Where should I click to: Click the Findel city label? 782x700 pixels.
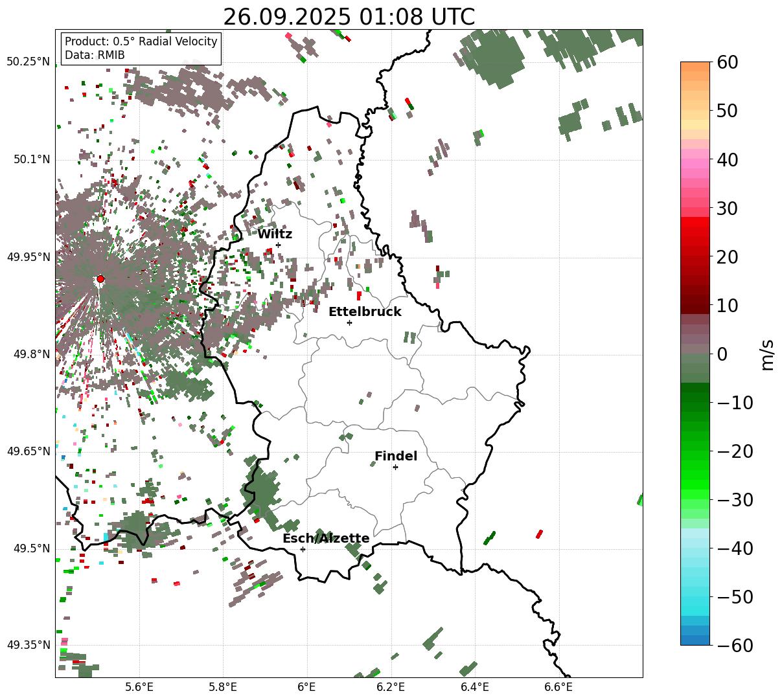tap(396, 457)
